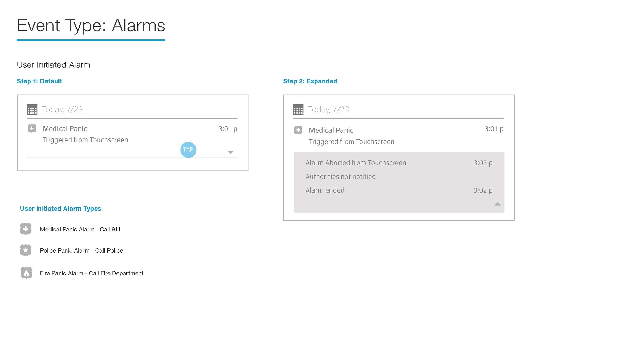Select 'Step 2: Expanded' heading

(x=310, y=81)
